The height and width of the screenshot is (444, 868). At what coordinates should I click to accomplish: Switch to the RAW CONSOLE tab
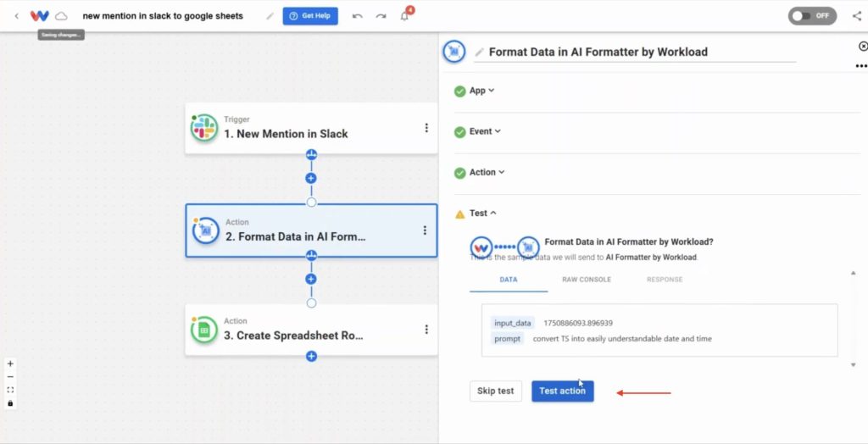[x=587, y=280]
